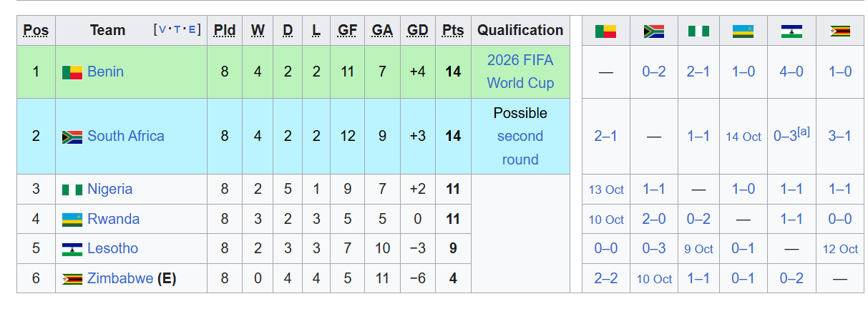Click the Lesotho flag in standings row
This screenshot has height=309, width=868.
[72, 250]
